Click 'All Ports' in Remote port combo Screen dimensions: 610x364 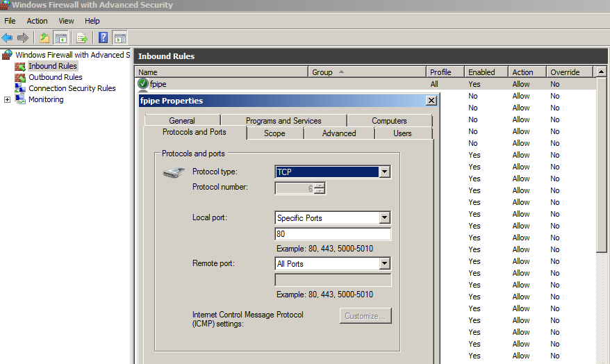coord(290,264)
